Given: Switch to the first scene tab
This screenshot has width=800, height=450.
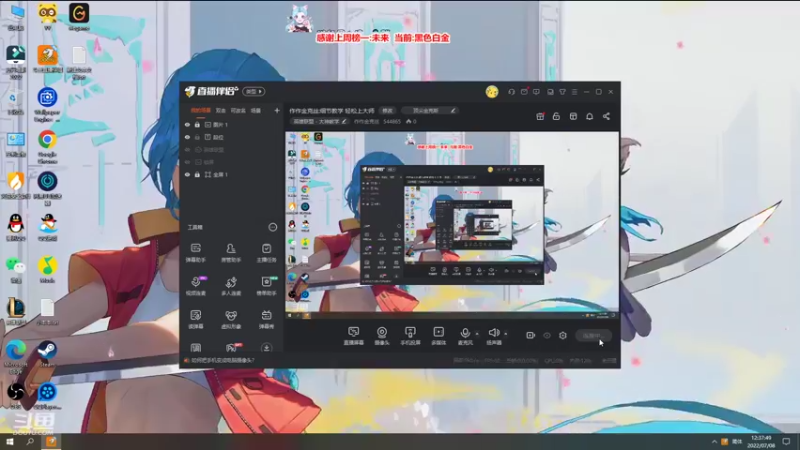Looking at the screenshot, I should (201, 110).
